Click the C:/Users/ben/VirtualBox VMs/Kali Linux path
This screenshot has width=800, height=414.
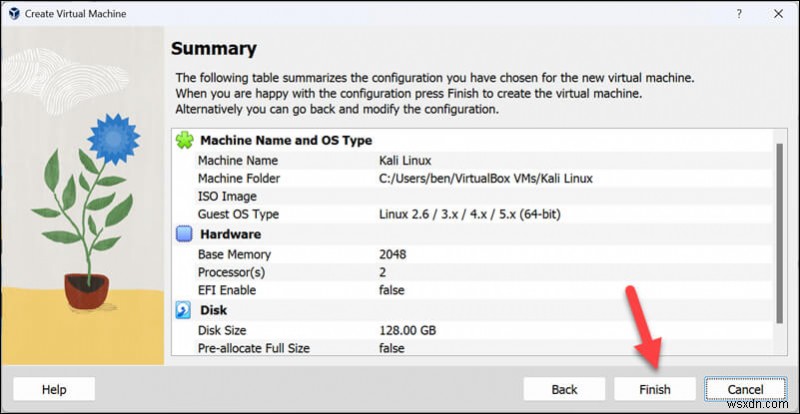pyautogui.click(x=486, y=179)
